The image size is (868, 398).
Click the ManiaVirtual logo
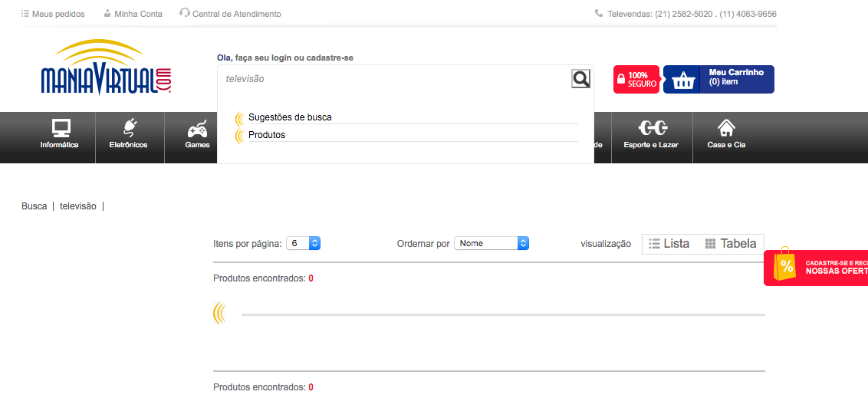pyautogui.click(x=106, y=67)
